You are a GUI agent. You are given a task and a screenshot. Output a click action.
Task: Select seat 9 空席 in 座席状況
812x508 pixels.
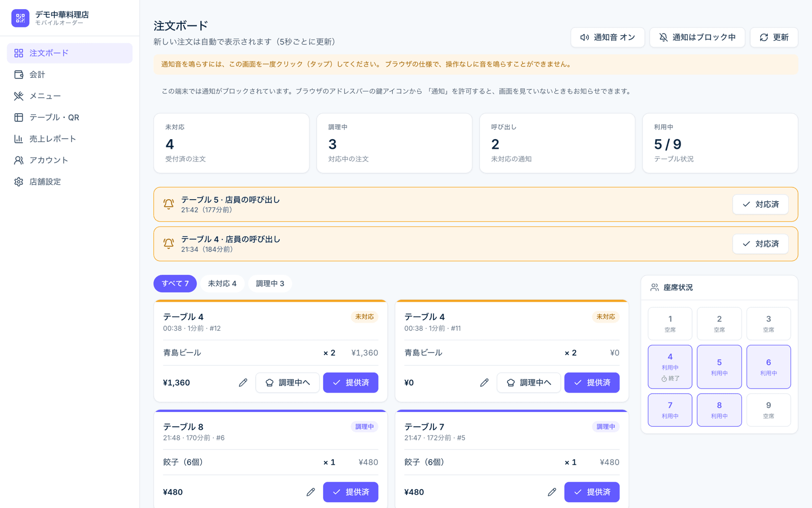click(768, 410)
